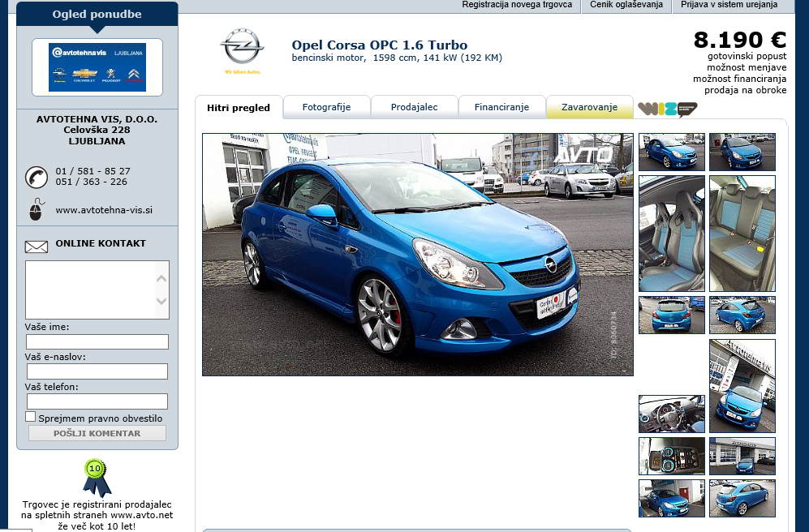This screenshot has width=809, height=532.
Task: Open thumbnail of front sport seats
Action: 671,234
